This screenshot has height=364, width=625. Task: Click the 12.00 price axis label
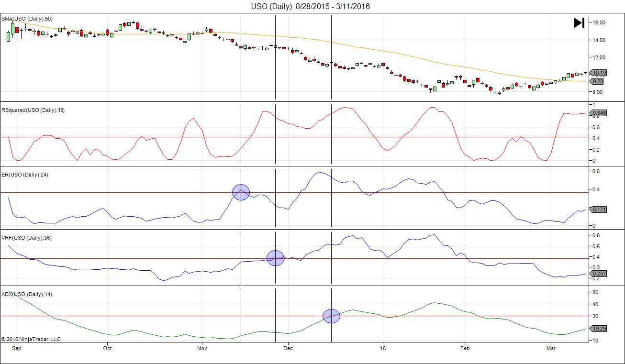pos(599,57)
